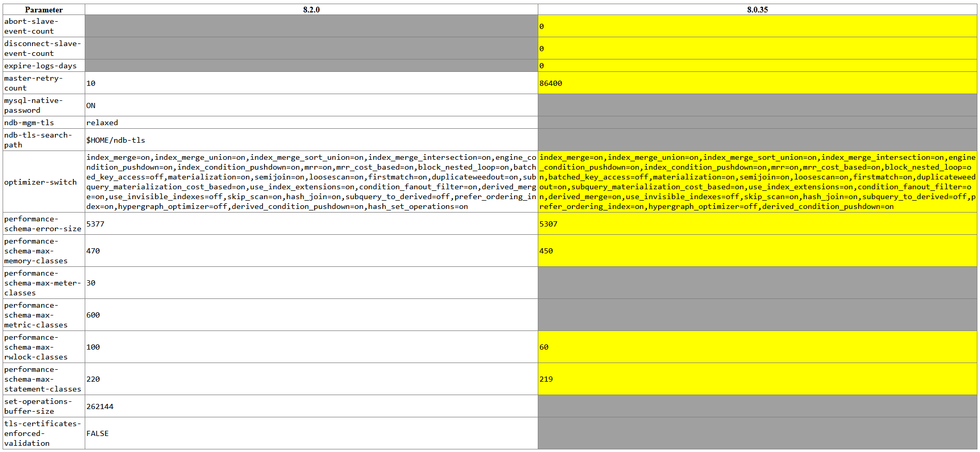Screen dimensions: 980x452
Task: Click the yellow cell with value 450
Action: click(x=757, y=251)
